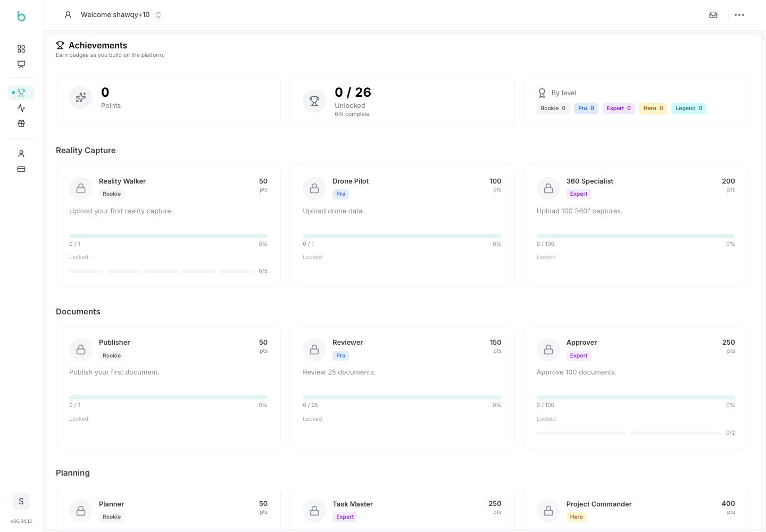The height and width of the screenshot is (532, 766).
Task: Click the '0 / 26' unlocked count
Action: pos(353,93)
